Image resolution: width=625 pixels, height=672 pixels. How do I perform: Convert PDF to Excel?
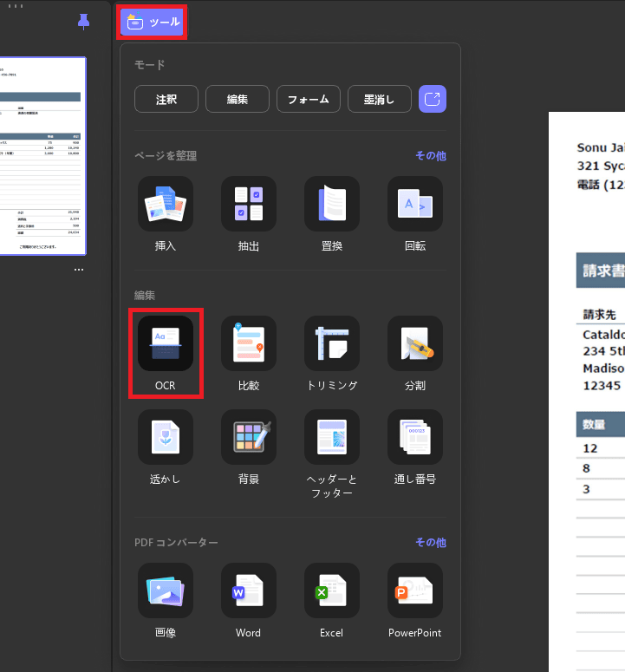(331, 591)
